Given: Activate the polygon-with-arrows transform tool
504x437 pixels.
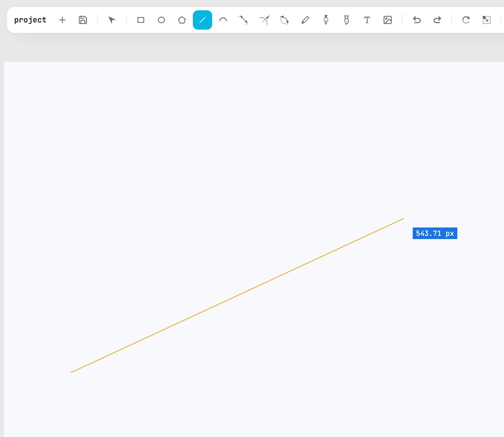Looking at the screenshot, I should (x=284, y=20).
